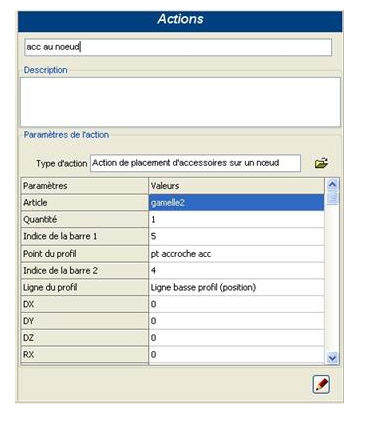Click the scrollbar down arrow in parameters table
This screenshot has height=422, width=372.
(332, 358)
